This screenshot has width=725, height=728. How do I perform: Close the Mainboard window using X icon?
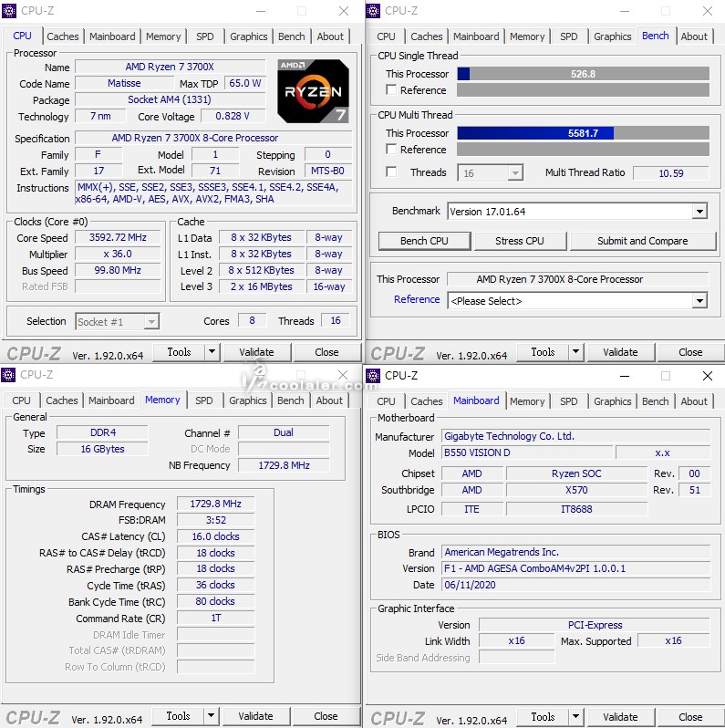[707, 376]
